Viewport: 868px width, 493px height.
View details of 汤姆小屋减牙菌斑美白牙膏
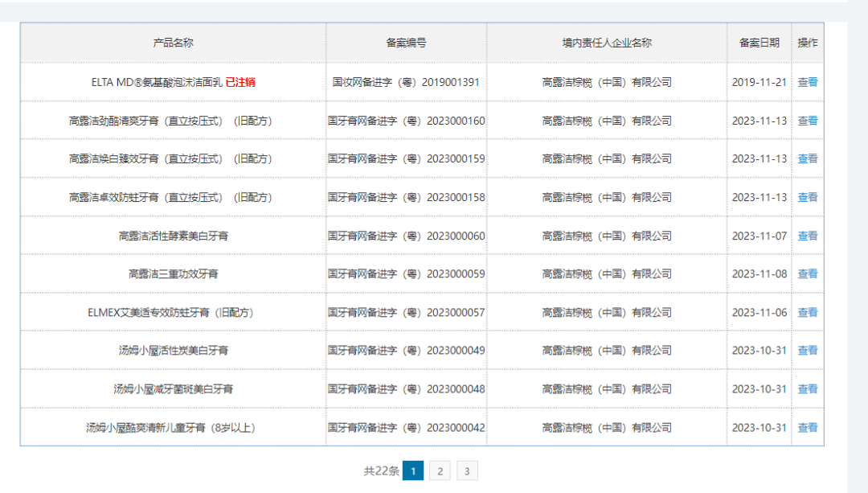coord(807,389)
